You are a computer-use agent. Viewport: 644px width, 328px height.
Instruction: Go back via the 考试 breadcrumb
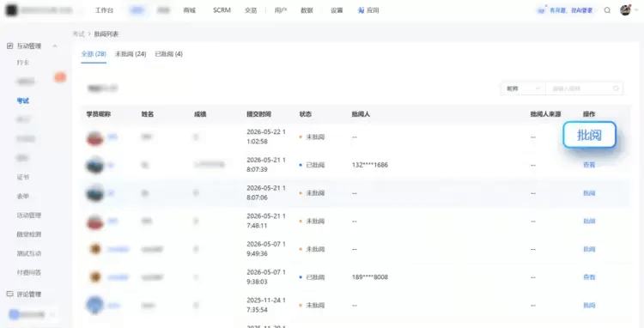(x=78, y=34)
